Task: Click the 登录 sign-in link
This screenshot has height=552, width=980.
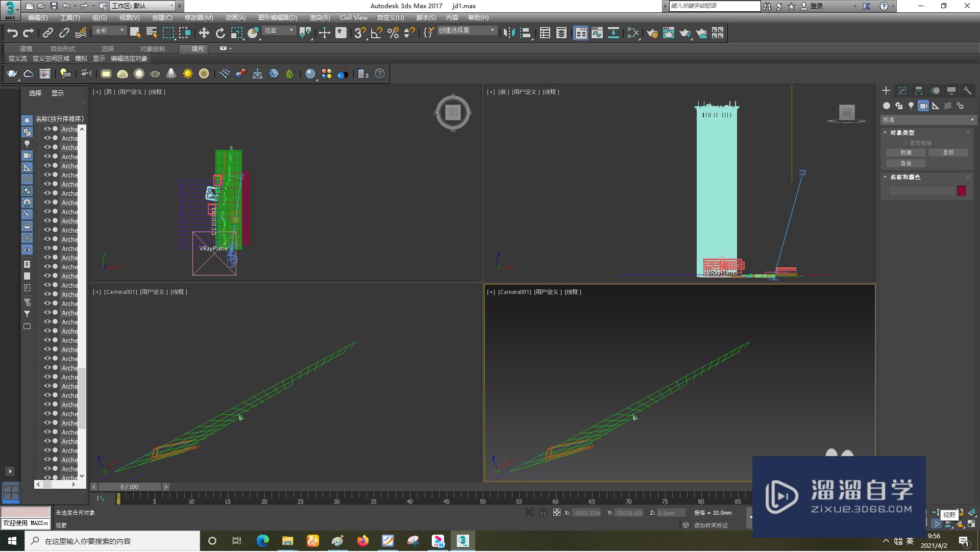Action: click(817, 6)
